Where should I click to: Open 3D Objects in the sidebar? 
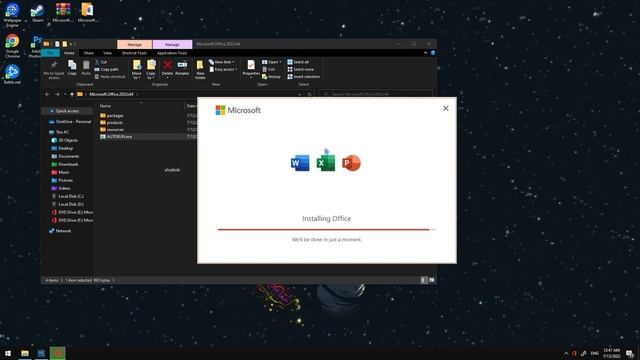pos(65,140)
